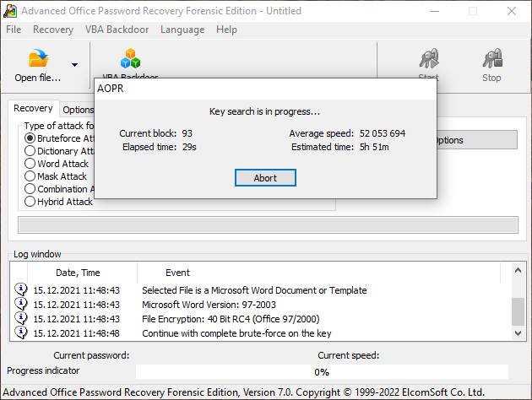The image size is (532, 400).
Task: Select the Bruteforce Attack radio button
Action: pyautogui.click(x=30, y=138)
